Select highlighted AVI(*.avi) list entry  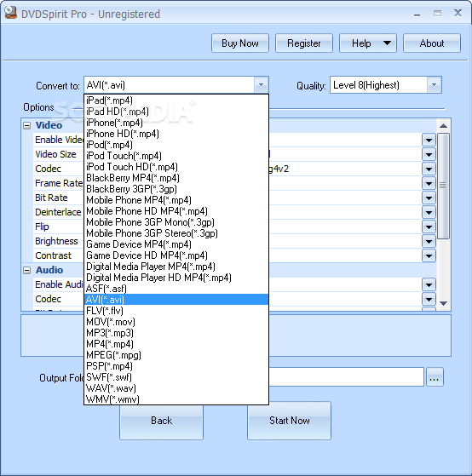click(176, 300)
